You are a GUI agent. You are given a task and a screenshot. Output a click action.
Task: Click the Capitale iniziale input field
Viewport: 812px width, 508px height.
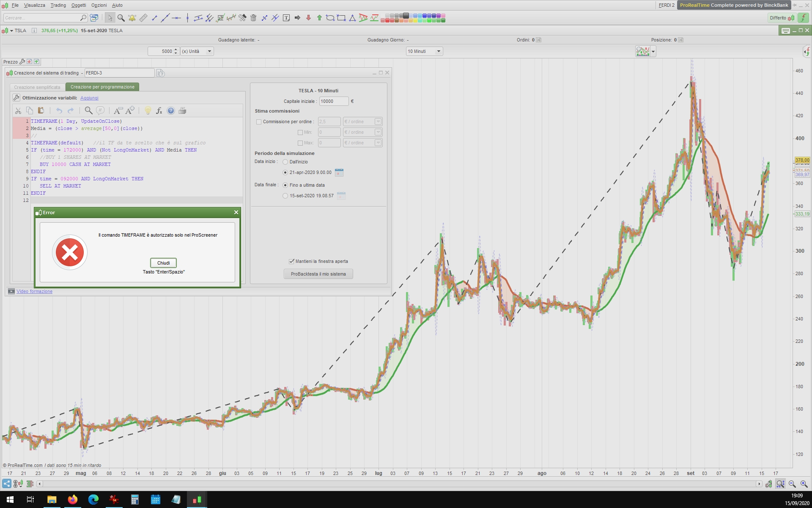click(x=334, y=101)
